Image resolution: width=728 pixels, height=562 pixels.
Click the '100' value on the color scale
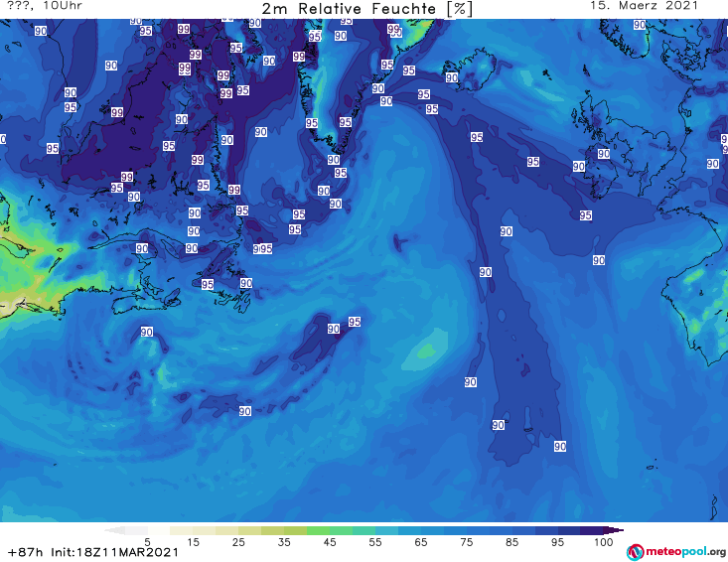click(603, 542)
